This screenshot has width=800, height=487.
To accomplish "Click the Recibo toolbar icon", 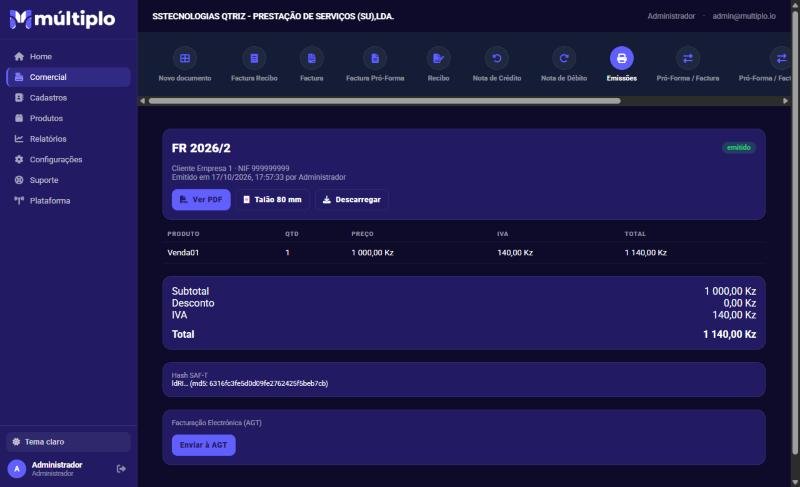I will click(438, 58).
